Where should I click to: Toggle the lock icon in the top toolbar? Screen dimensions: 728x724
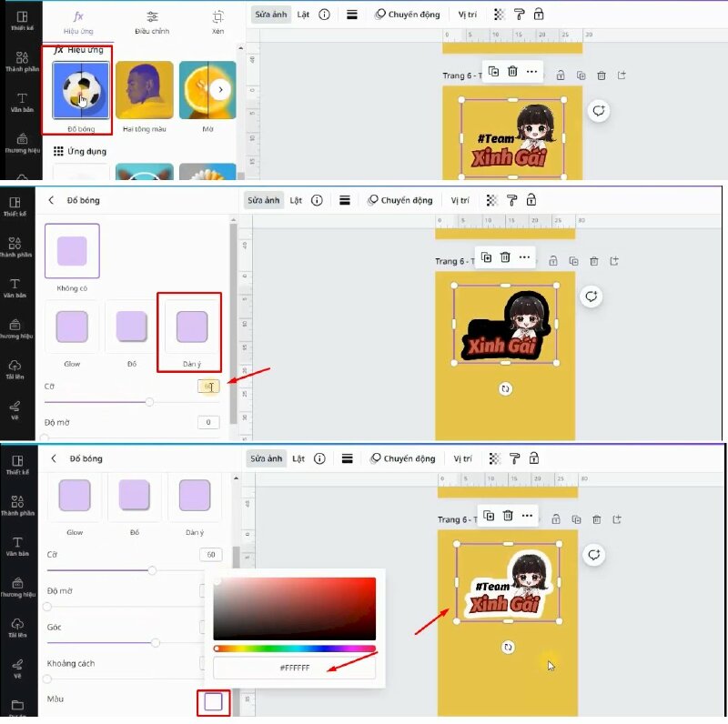tap(539, 15)
